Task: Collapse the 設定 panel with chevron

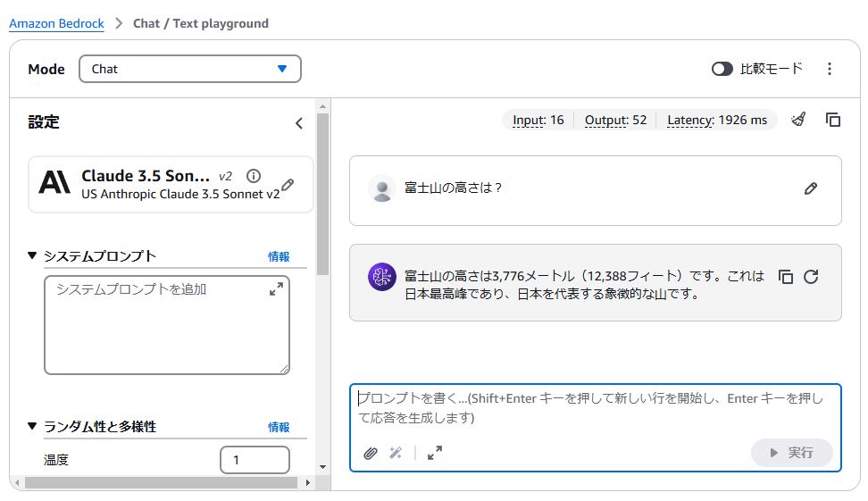Action: click(x=299, y=123)
